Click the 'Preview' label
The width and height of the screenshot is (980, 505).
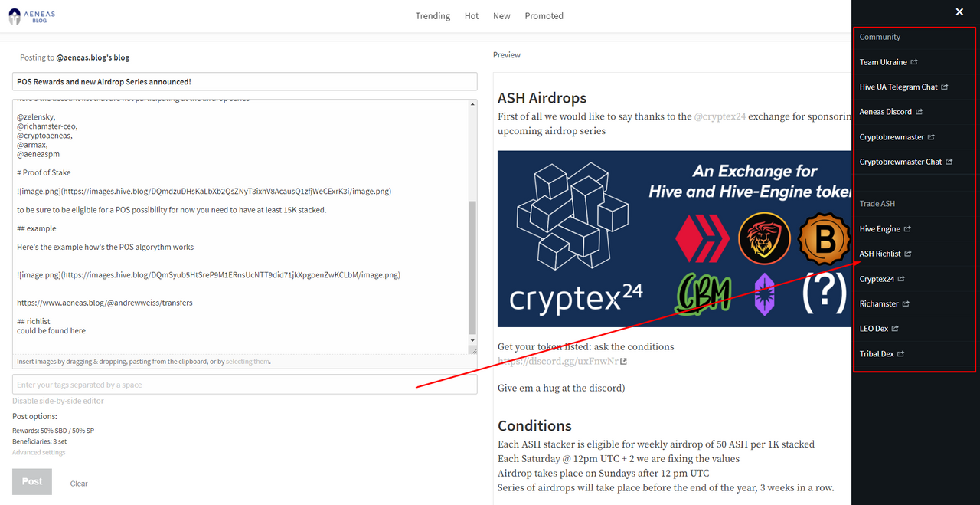pyautogui.click(x=507, y=55)
